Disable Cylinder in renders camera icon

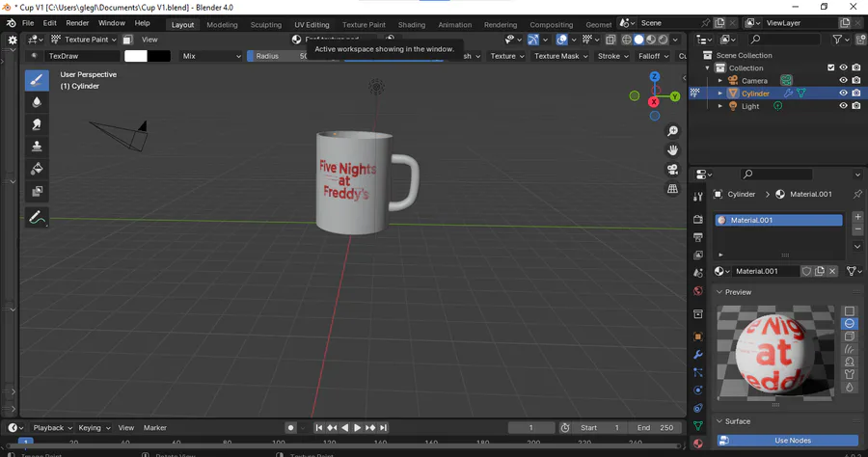pyautogui.click(x=856, y=93)
